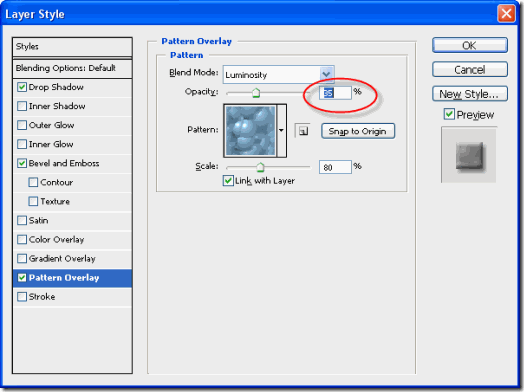
Task: Select Blending Options: Default
Action: pos(72,69)
